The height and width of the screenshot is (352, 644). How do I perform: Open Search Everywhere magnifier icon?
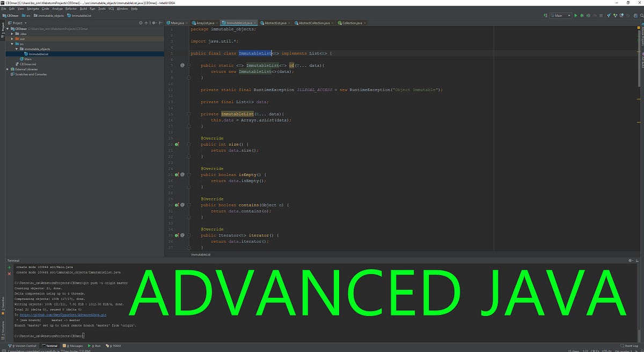point(642,16)
